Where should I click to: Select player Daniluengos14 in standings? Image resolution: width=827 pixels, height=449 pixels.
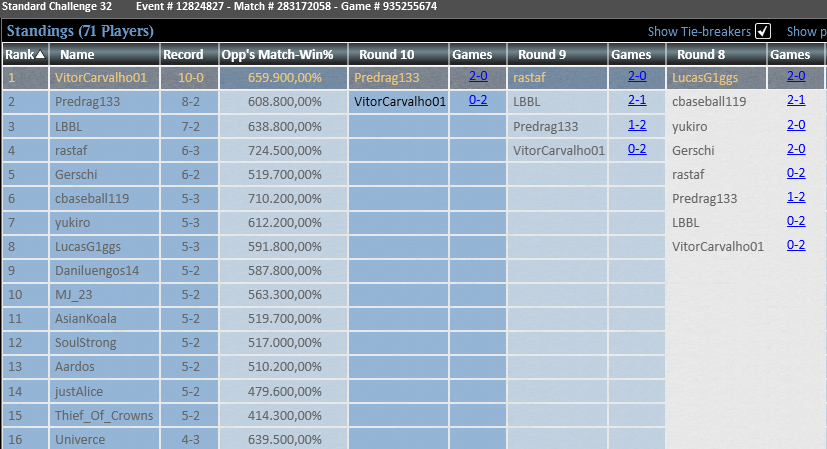[97, 271]
